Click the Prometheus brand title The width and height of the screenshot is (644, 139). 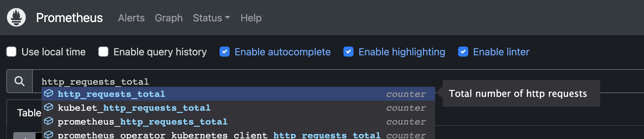pyautogui.click(x=69, y=18)
